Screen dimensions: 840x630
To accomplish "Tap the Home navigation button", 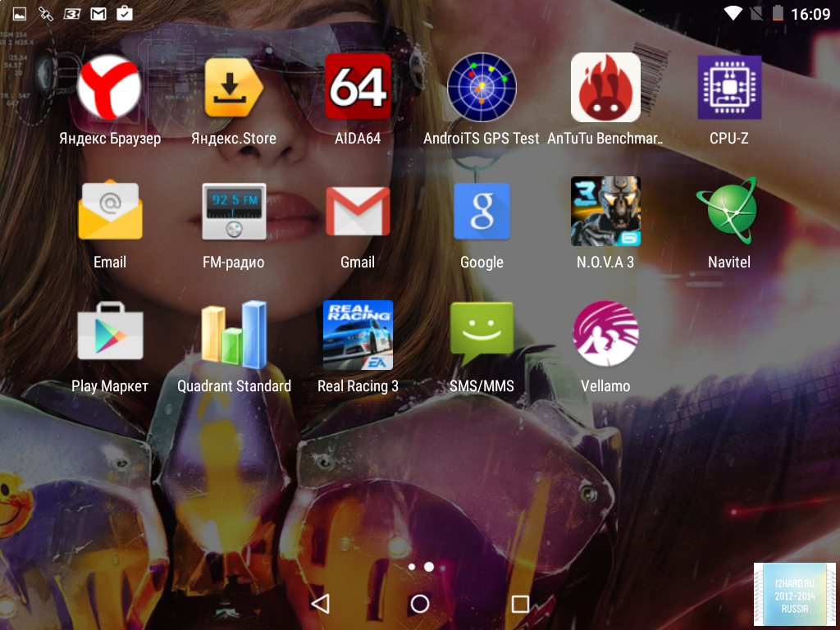I will coord(420,604).
